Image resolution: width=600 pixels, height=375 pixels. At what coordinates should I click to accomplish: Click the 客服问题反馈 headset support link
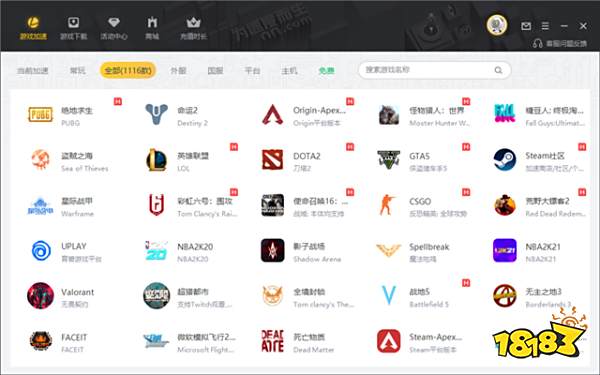560,43
